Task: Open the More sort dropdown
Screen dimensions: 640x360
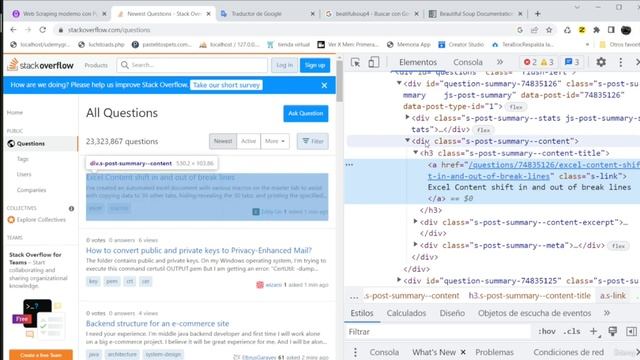Action: click(275, 141)
